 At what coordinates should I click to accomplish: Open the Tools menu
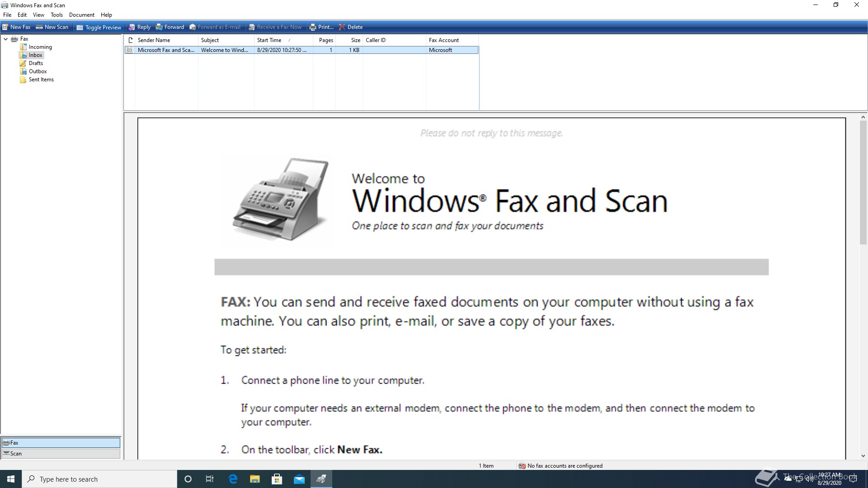pyautogui.click(x=57, y=15)
